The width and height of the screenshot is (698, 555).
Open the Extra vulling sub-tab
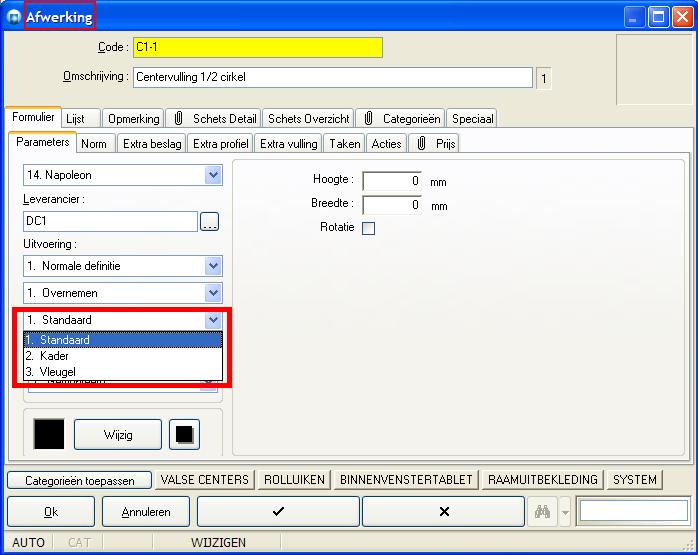[x=288, y=144]
